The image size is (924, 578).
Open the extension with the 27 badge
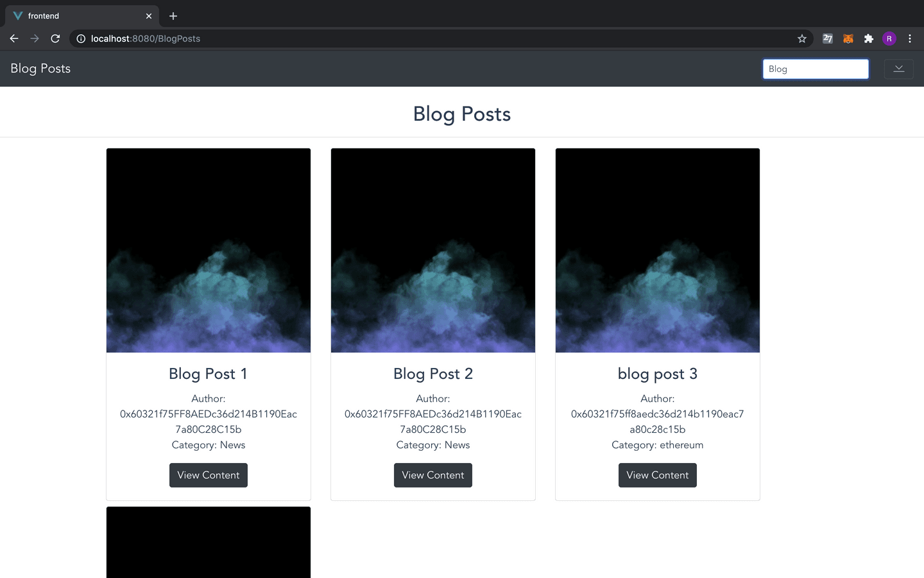(828, 39)
